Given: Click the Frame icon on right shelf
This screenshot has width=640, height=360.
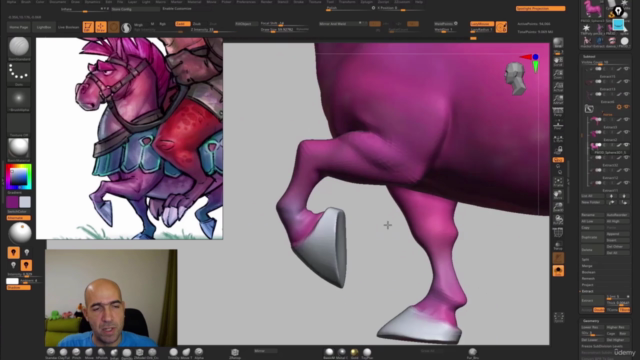Looking at the screenshot, I should 558,182.
